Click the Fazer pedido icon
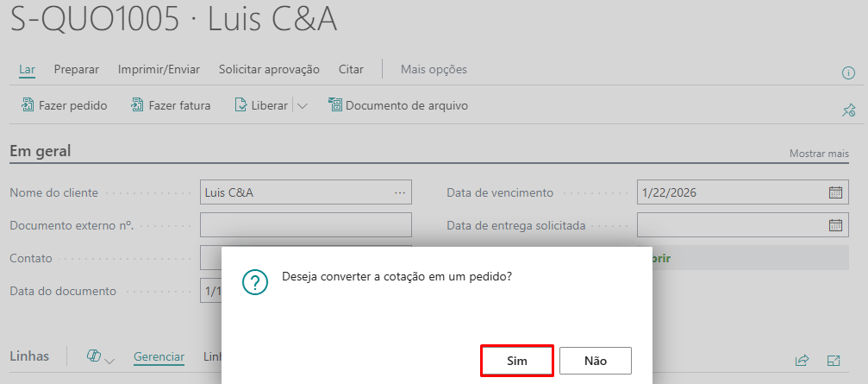The width and height of the screenshot is (868, 384). click(x=27, y=106)
